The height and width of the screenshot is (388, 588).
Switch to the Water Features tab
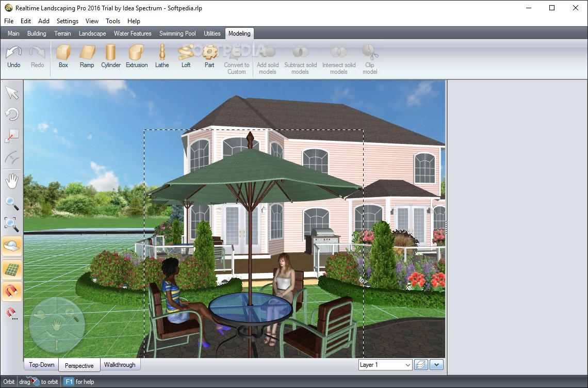pos(133,34)
